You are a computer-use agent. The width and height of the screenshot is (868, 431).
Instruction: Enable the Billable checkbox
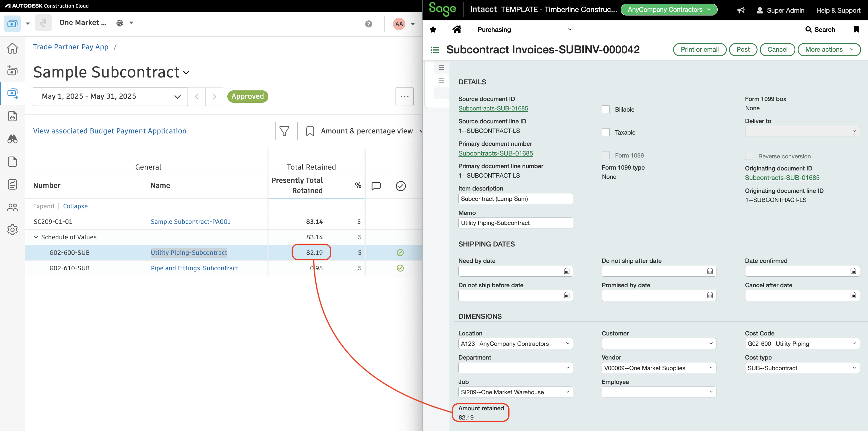[x=606, y=109]
